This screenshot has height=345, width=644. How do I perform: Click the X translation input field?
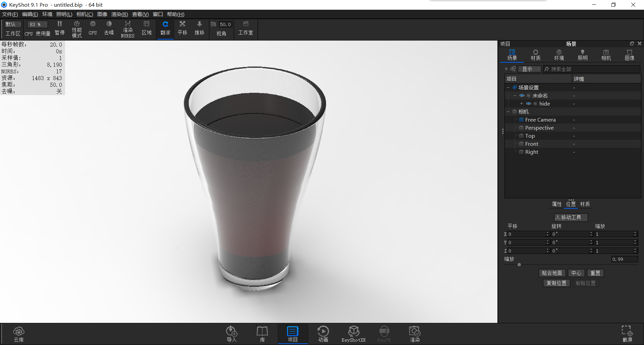click(527, 234)
